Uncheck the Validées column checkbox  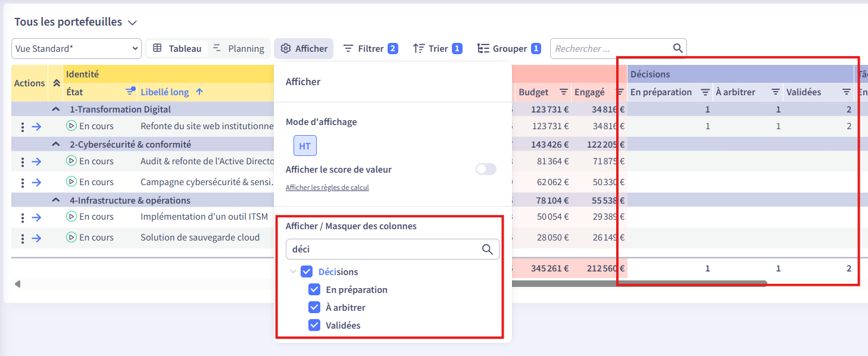314,326
